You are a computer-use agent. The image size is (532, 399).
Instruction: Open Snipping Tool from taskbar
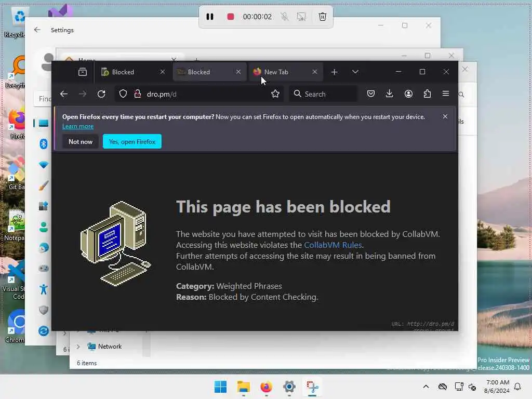coord(312,387)
